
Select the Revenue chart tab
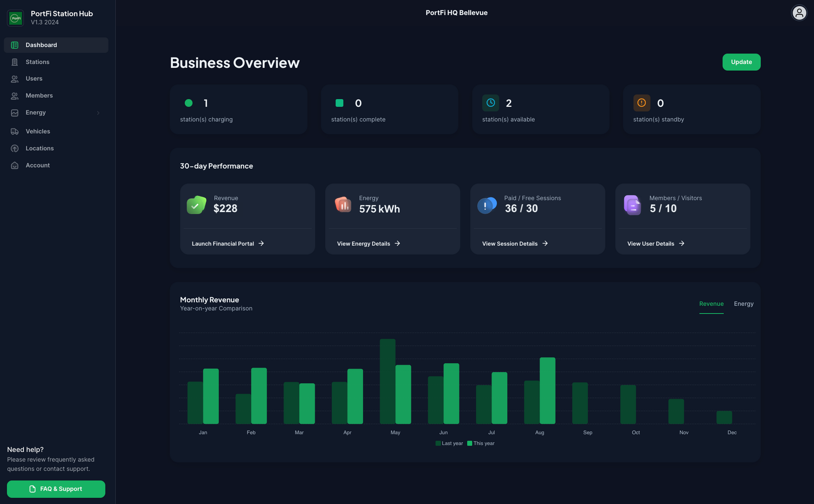[711, 304]
